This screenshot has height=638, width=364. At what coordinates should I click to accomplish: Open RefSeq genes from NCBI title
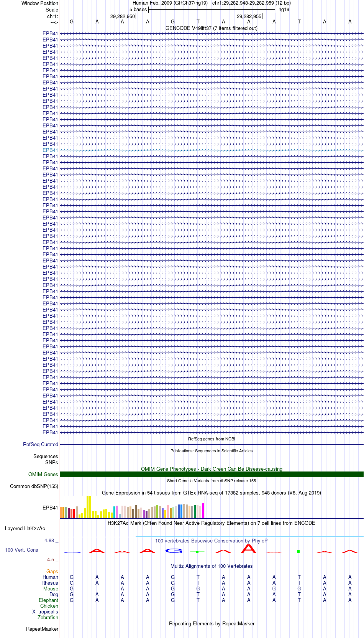[x=212, y=439]
